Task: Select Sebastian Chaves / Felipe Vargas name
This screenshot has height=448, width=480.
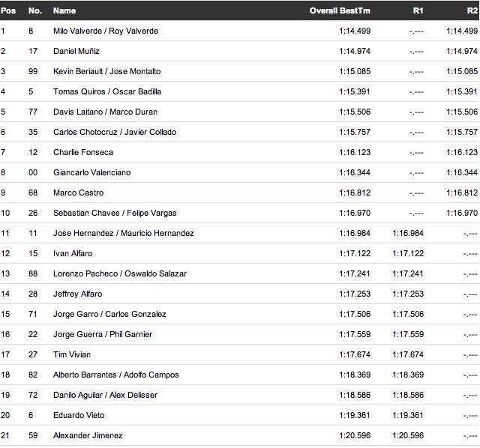Action: point(115,213)
